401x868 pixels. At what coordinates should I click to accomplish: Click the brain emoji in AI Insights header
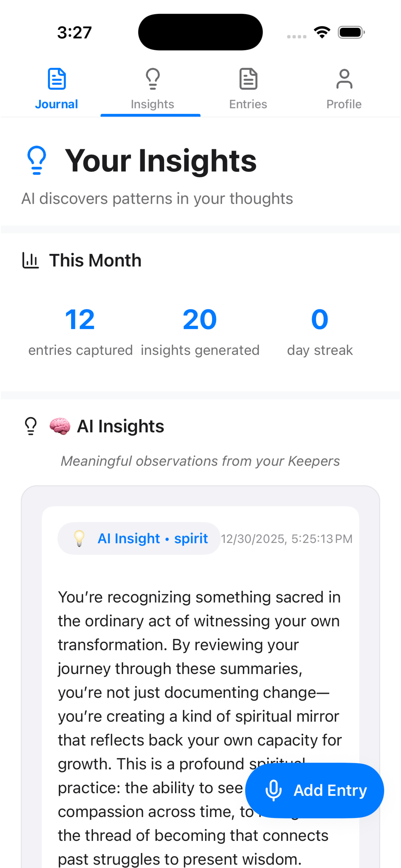tap(60, 426)
